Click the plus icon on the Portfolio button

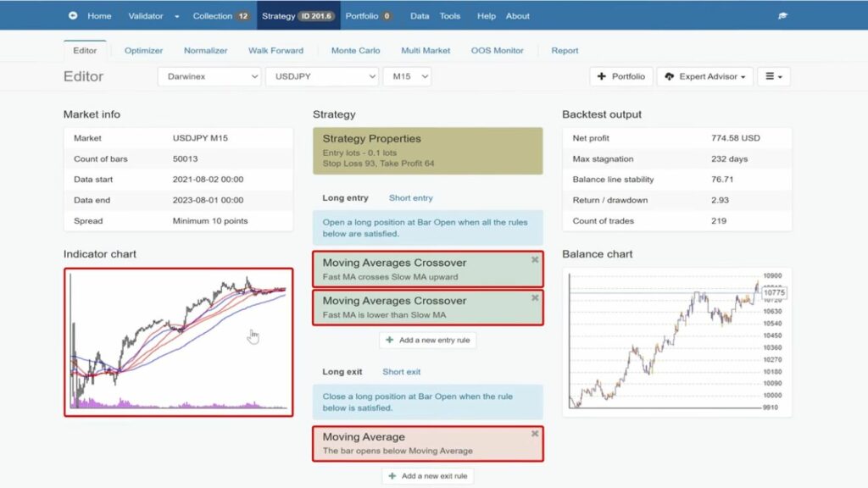point(603,76)
